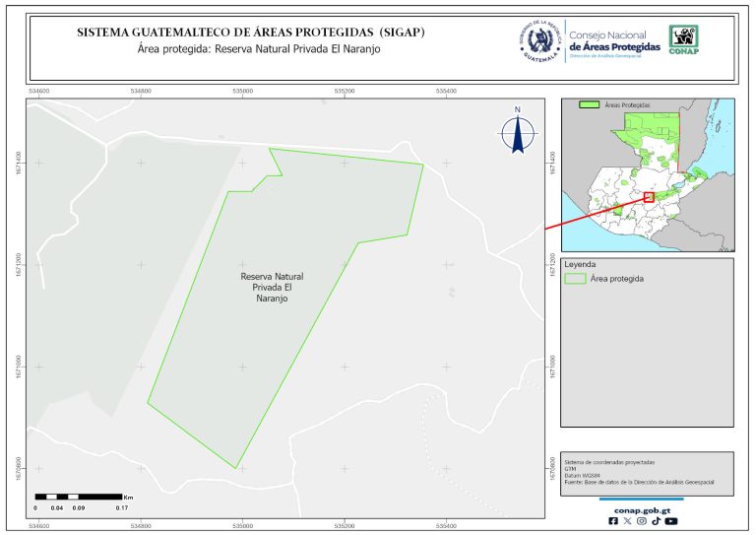
Task: Click the green CONAP jaguar logo
Action: 685,39
